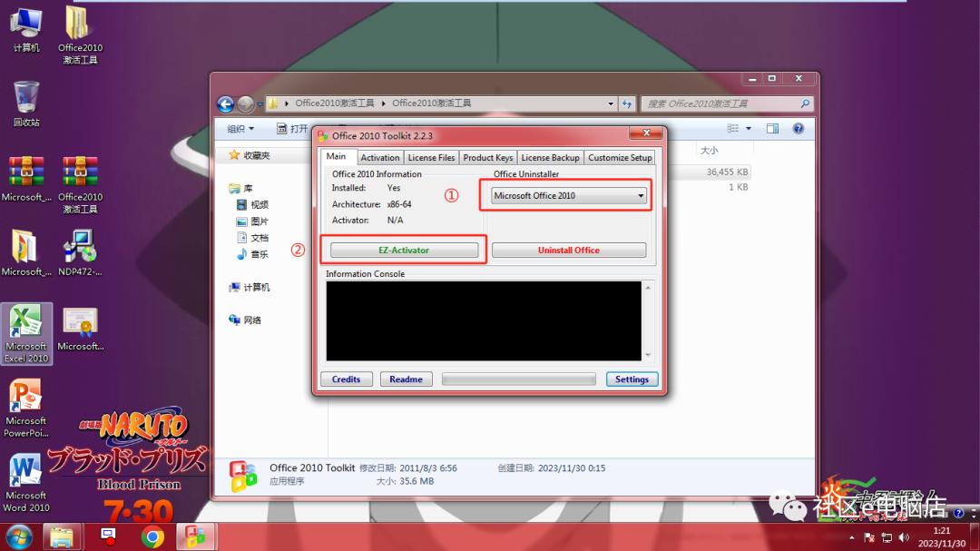980x551 pixels.
Task: Select 计算机 in Explorer navigation pane
Action: [250, 287]
